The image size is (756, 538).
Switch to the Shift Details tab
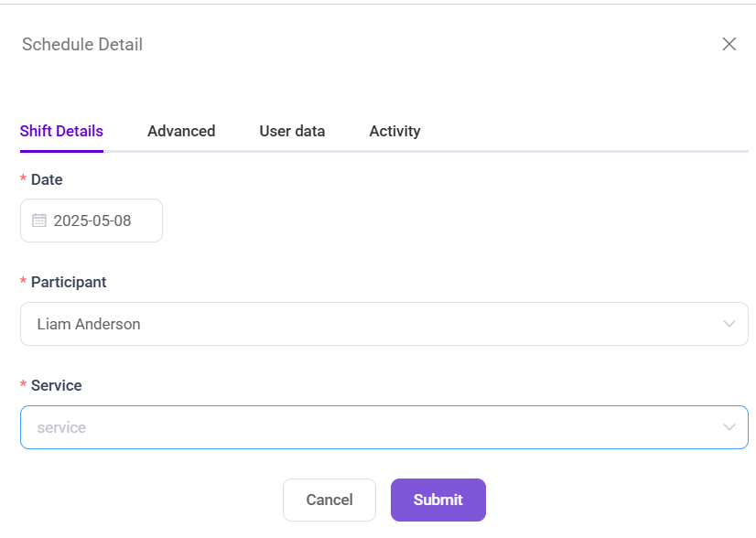pos(61,131)
